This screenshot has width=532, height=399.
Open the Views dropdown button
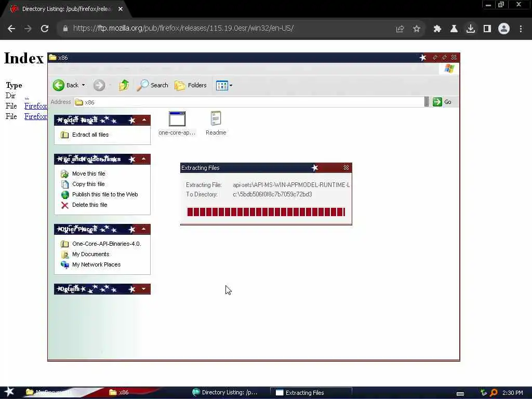[x=224, y=85]
